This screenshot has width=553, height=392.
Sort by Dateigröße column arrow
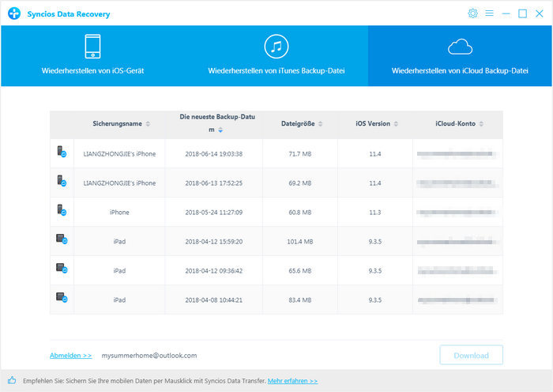(x=320, y=124)
